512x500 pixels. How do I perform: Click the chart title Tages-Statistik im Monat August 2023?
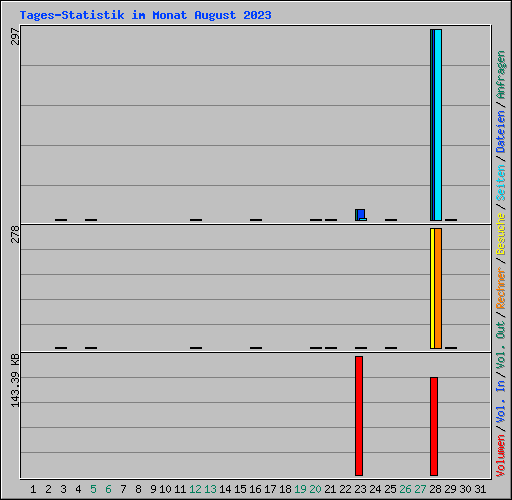146,15
